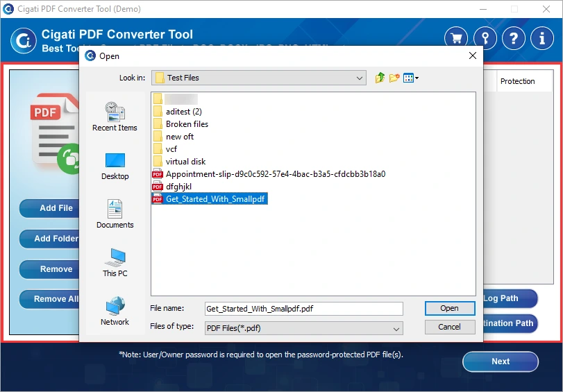The height and width of the screenshot is (392, 563).
Task: Click the Cigati logo in header
Action: pos(24,40)
